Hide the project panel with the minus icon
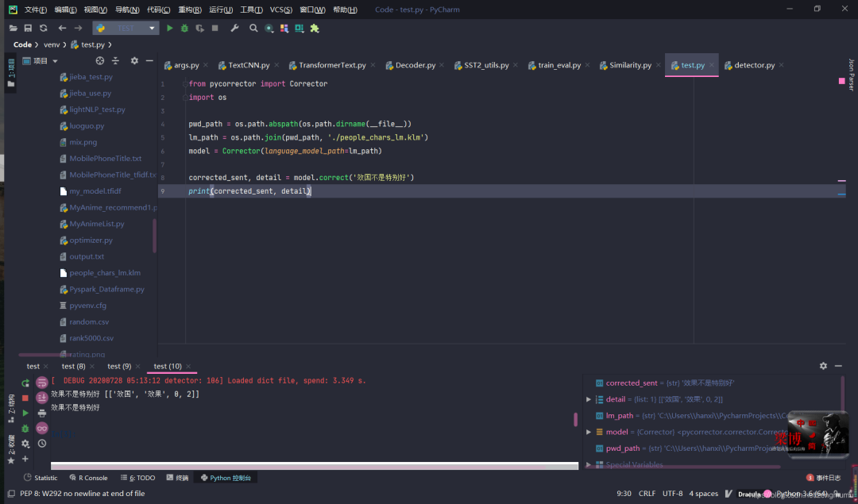Screen dimensions: 858x504 tap(149, 60)
